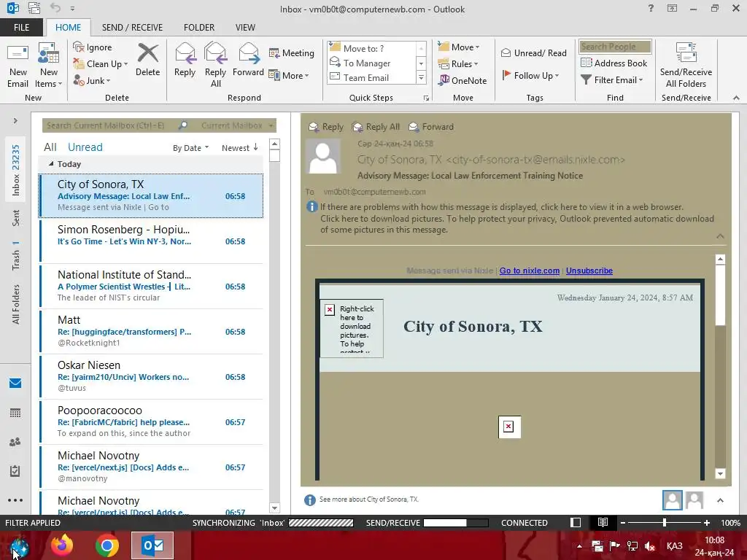Expand the folder pane

tap(15, 121)
